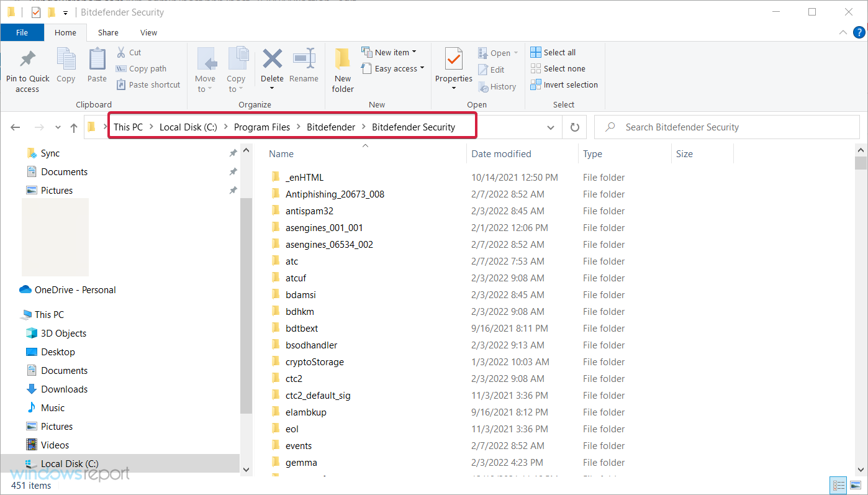Create a New folder from the ribbon
The image size is (868, 495).
[x=343, y=71]
